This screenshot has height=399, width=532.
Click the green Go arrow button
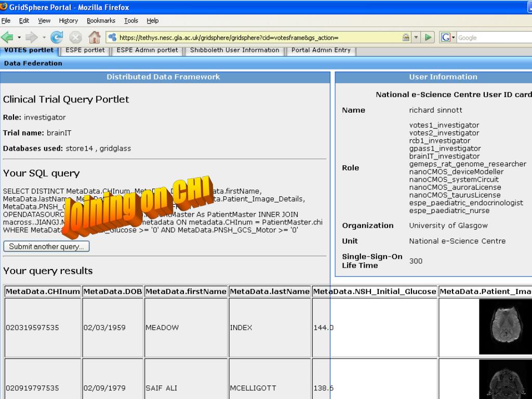coord(428,37)
